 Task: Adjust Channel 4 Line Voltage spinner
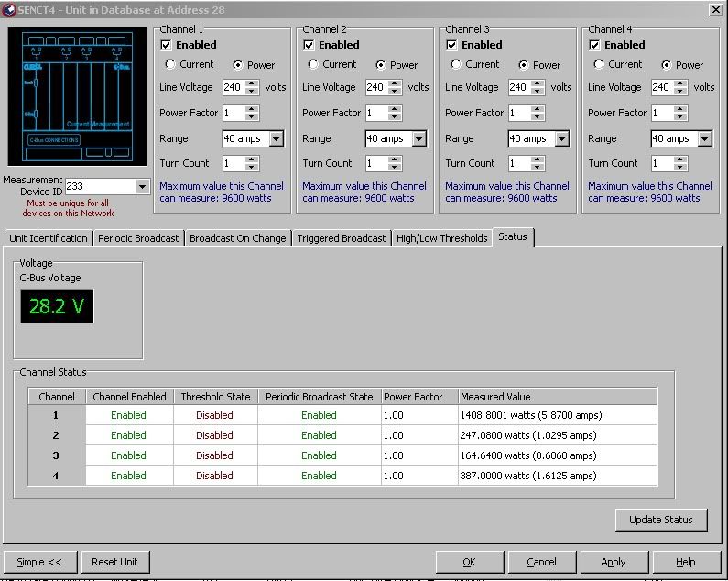(680, 87)
